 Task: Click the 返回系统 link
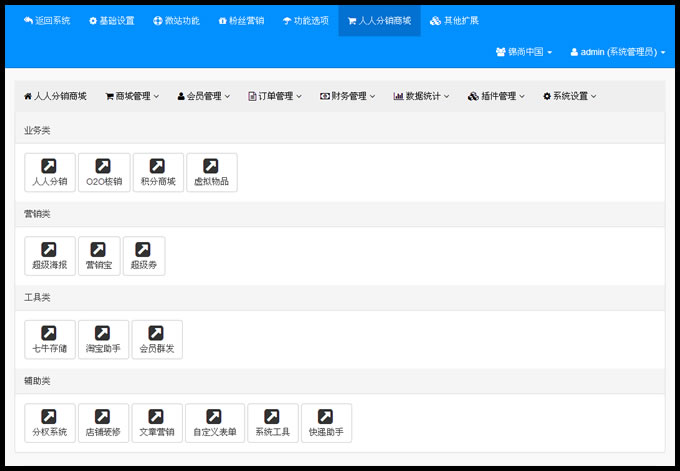[x=47, y=20]
